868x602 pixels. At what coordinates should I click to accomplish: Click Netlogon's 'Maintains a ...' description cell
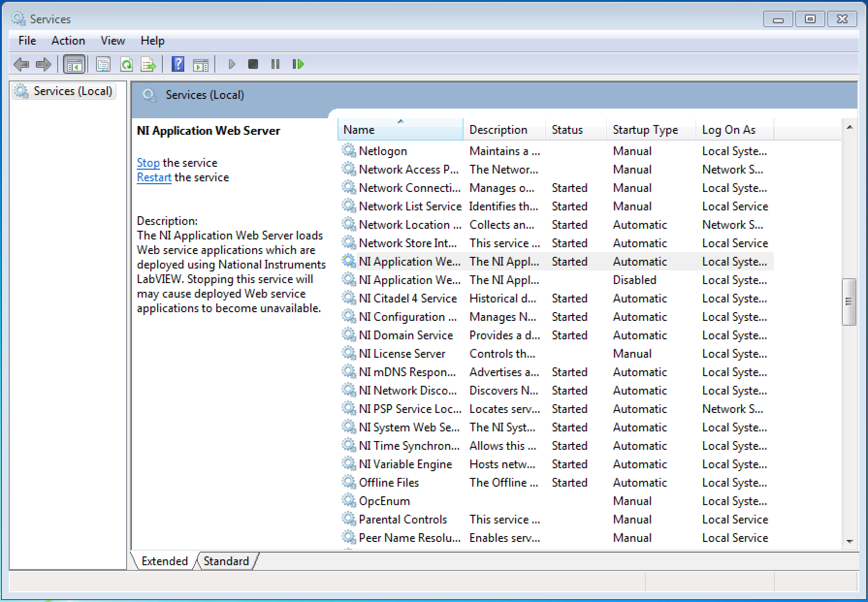point(504,151)
